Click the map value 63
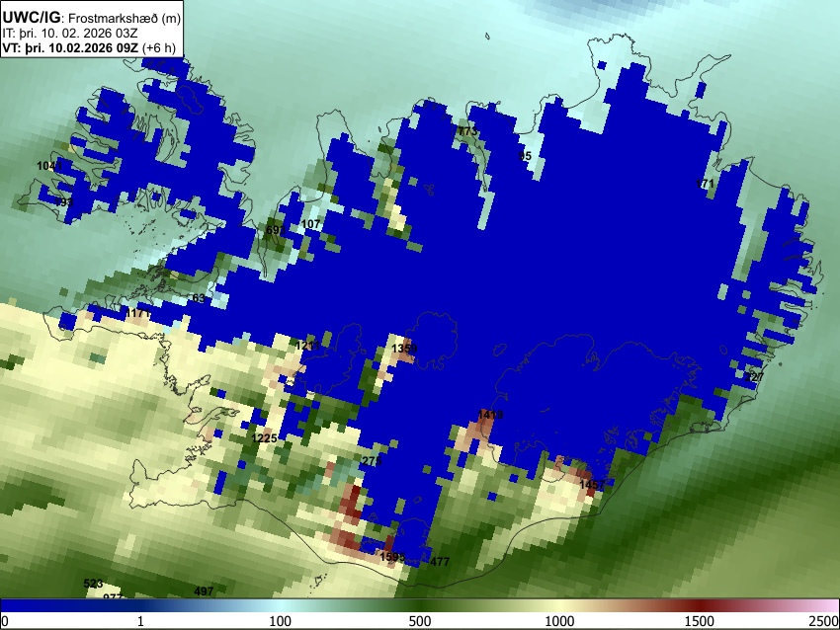Viewport: 840px width, 630px height. point(199,298)
